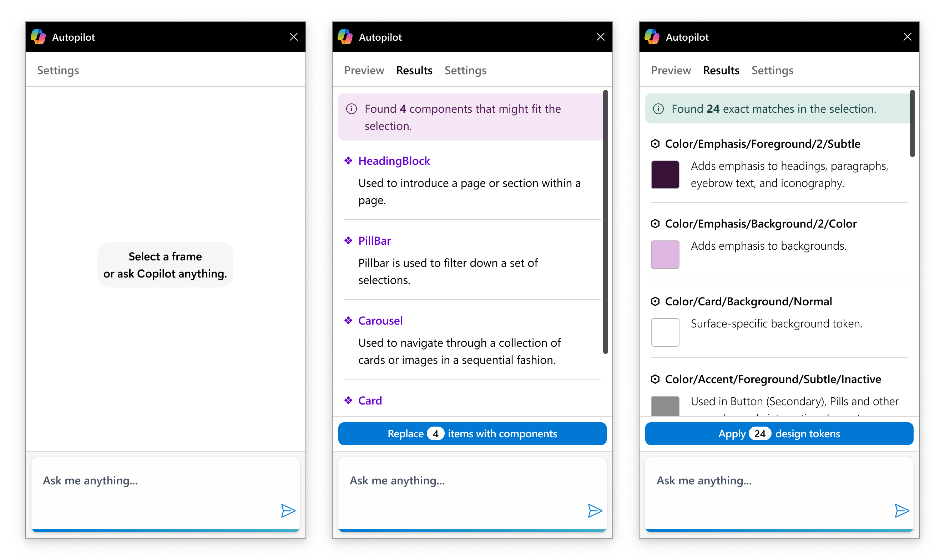Click 'Used to introduce a page or section' description
The height and width of the screenshot is (560, 945).
(469, 192)
